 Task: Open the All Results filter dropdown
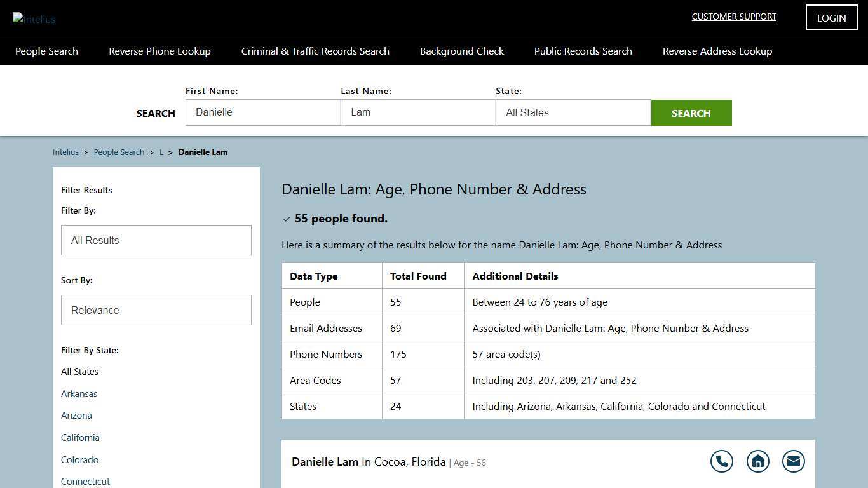[156, 240]
